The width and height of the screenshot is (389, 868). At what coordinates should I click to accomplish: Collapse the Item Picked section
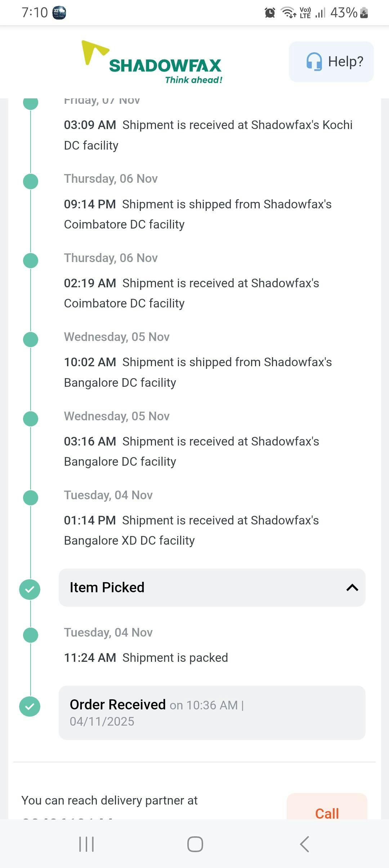(212, 587)
